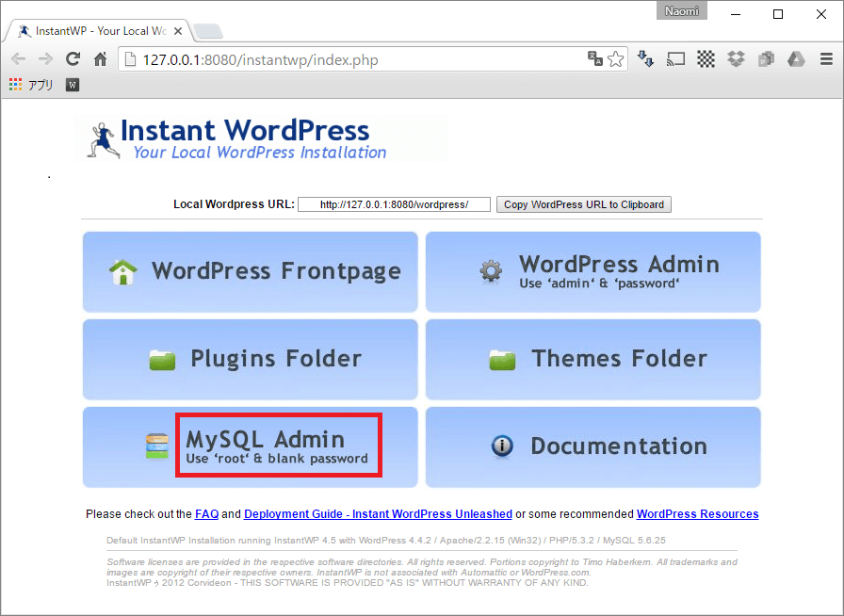Screen dimensions: 844x616
Task: Reload the current page
Action: coord(73,58)
